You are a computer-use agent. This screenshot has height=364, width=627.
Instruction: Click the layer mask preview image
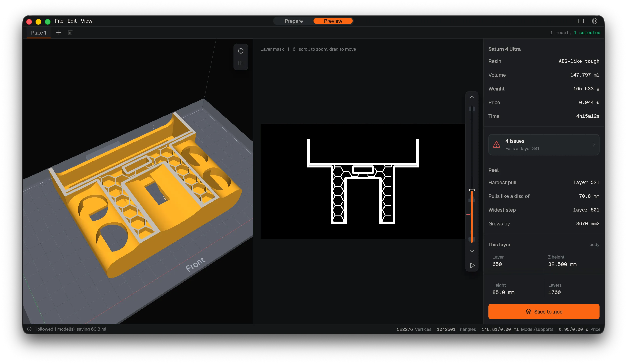click(x=363, y=181)
